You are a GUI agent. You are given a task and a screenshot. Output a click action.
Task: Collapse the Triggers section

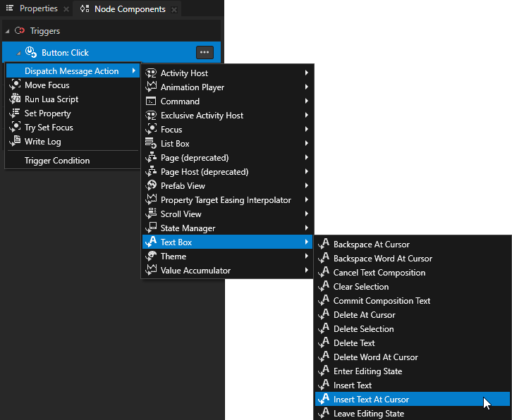pyautogui.click(x=7, y=31)
